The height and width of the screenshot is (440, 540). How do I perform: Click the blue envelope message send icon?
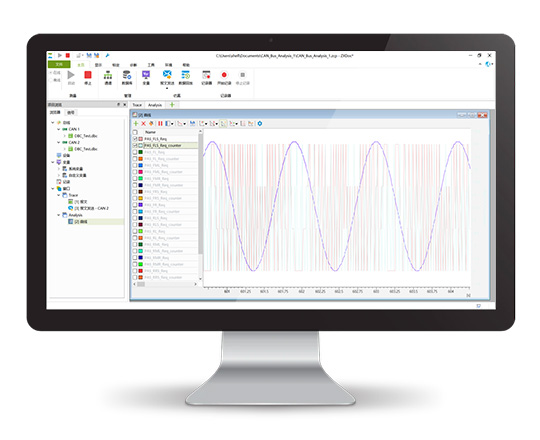(x=167, y=75)
